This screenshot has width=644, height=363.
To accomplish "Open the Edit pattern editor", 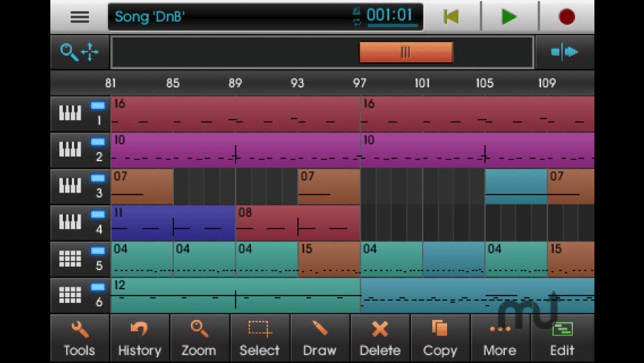I will (562, 339).
